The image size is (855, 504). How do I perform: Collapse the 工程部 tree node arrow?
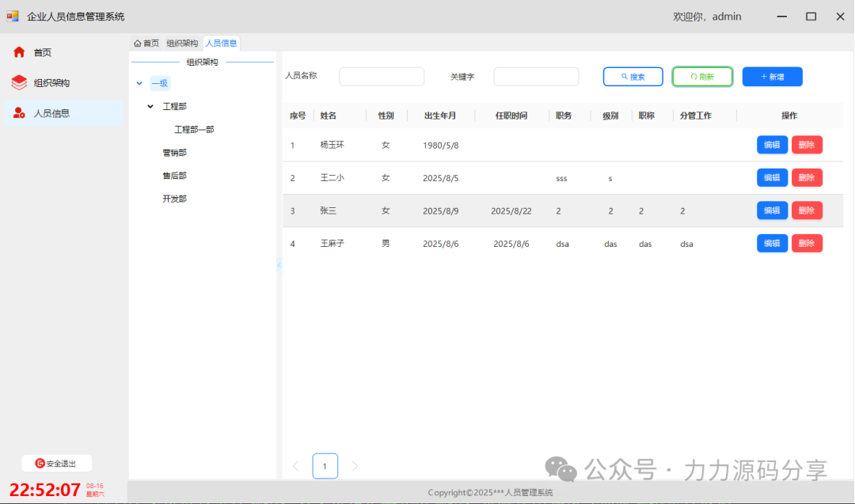[150, 106]
